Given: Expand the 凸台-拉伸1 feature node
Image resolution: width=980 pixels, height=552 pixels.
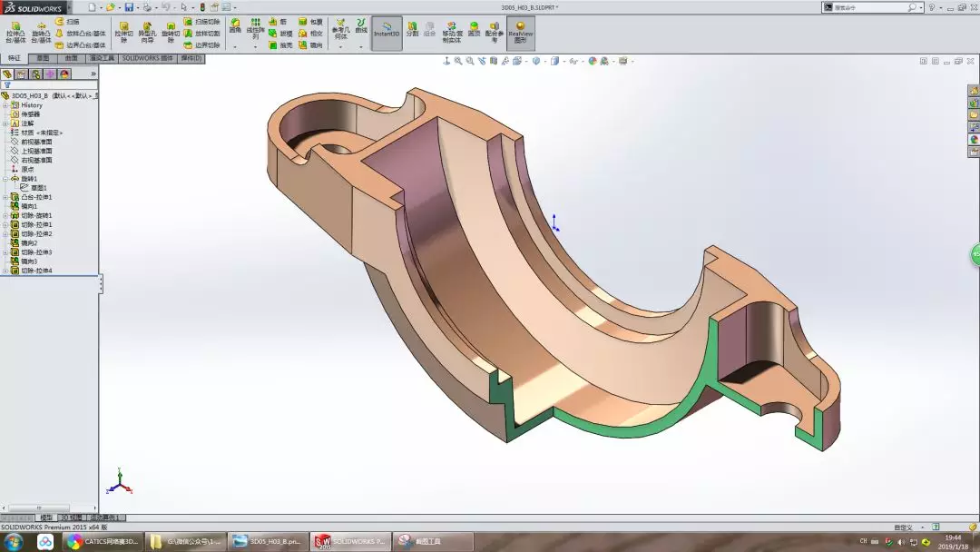Looking at the screenshot, I should pyautogui.click(x=5, y=197).
